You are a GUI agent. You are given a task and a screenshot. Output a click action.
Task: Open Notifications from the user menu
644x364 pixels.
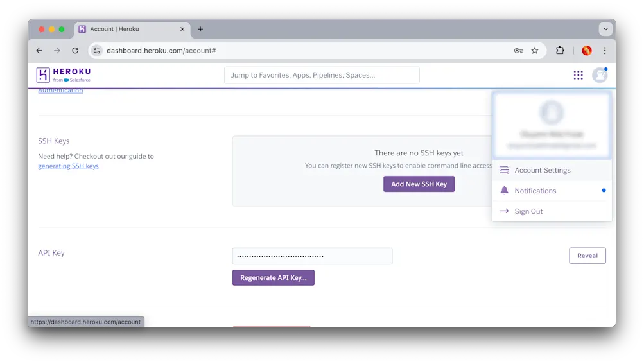coord(551,191)
